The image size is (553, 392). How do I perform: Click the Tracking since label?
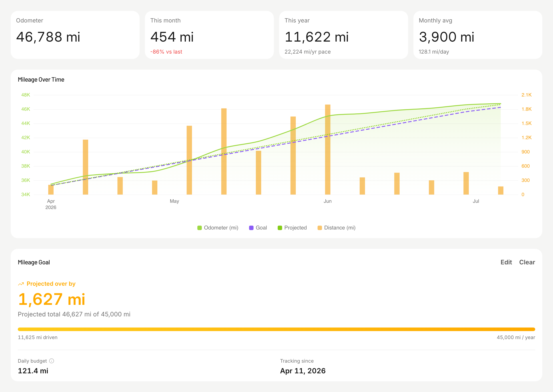(x=297, y=361)
